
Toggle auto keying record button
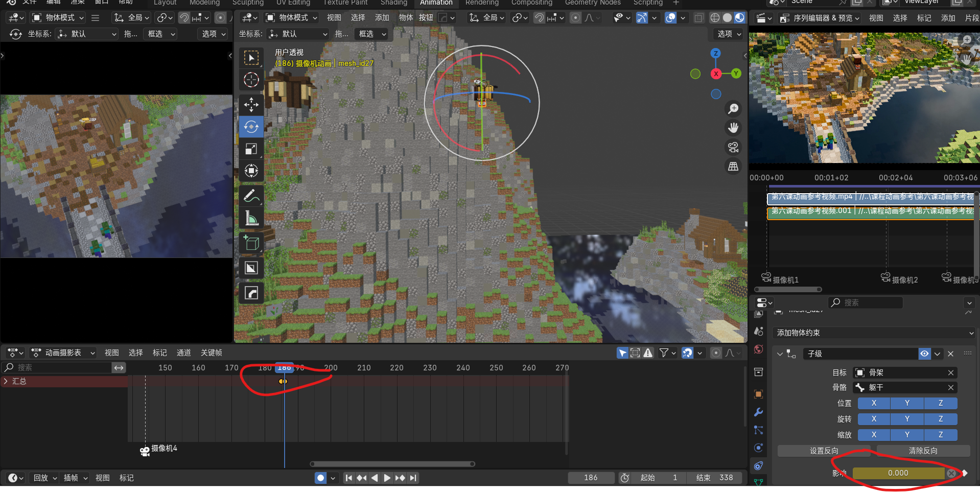tap(320, 478)
